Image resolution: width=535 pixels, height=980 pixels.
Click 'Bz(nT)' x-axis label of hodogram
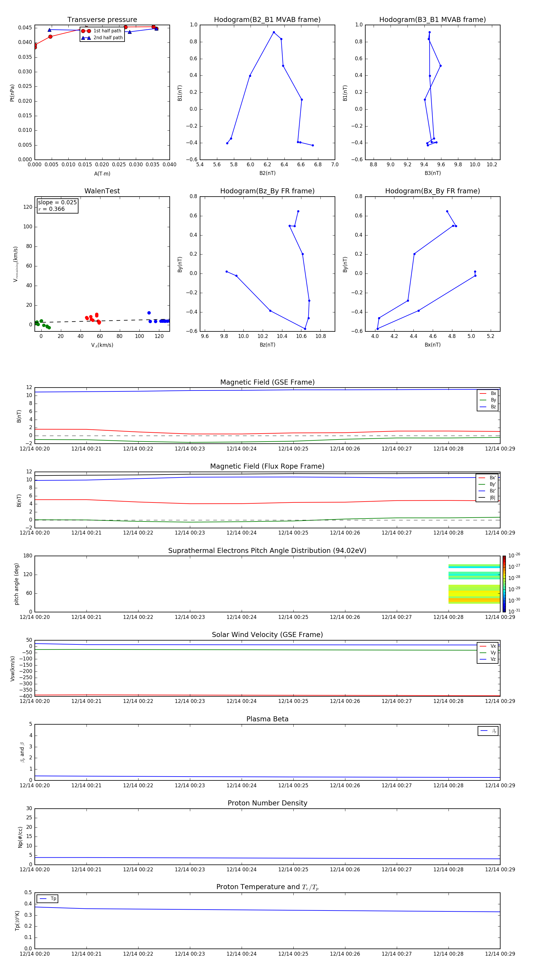click(267, 345)
